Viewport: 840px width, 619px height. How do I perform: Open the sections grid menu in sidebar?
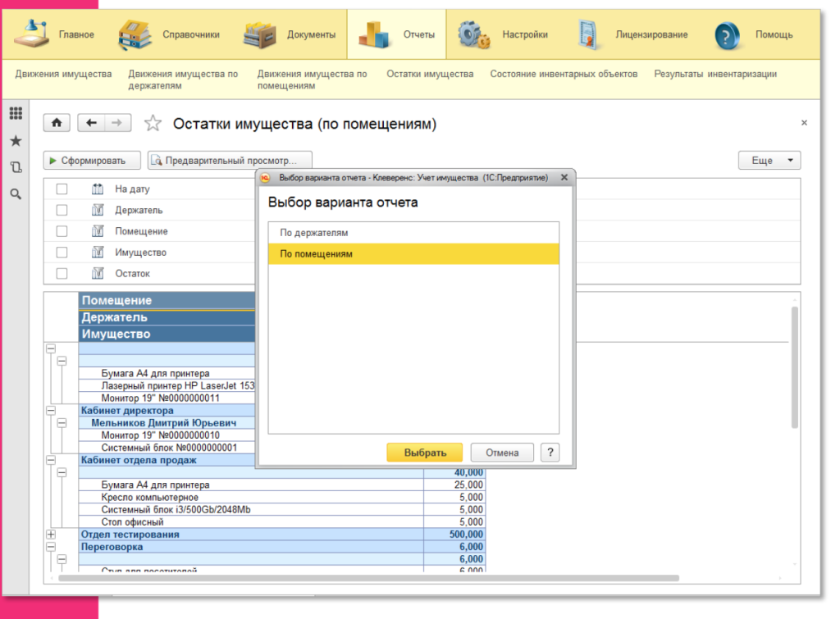16,114
